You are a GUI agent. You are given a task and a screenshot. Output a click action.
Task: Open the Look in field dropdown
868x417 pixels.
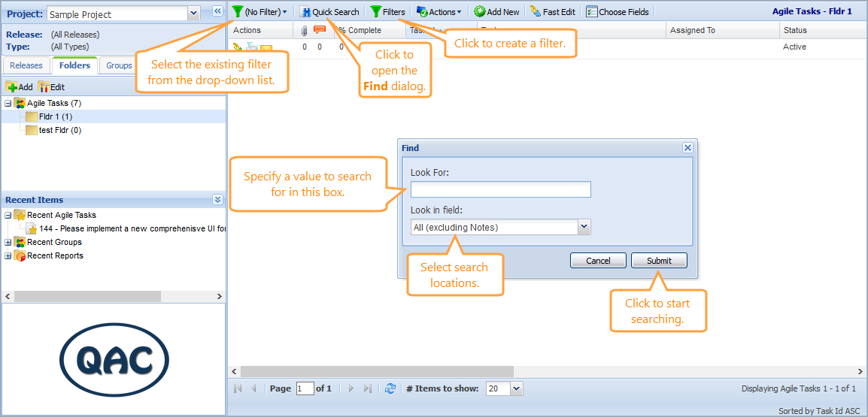pyautogui.click(x=584, y=227)
